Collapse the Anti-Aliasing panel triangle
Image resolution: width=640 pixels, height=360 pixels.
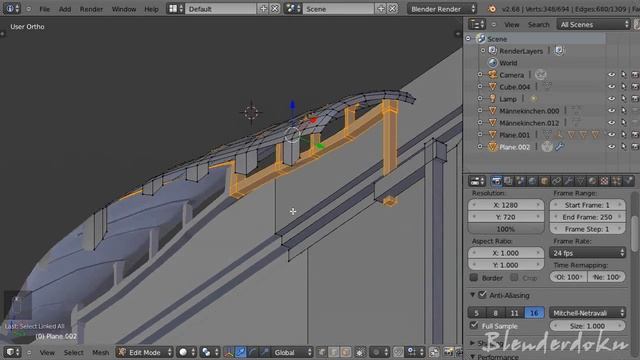pyautogui.click(x=472, y=295)
